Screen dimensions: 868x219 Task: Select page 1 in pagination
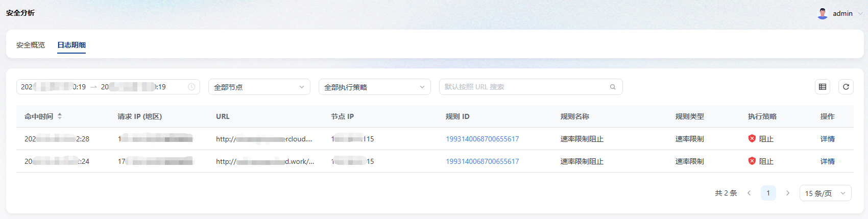point(768,193)
